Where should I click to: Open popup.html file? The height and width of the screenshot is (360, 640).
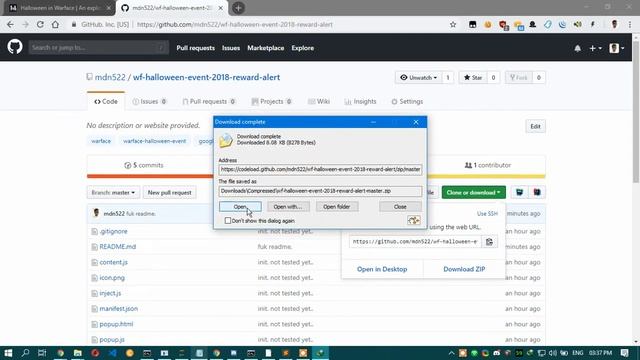pos(116,324)
